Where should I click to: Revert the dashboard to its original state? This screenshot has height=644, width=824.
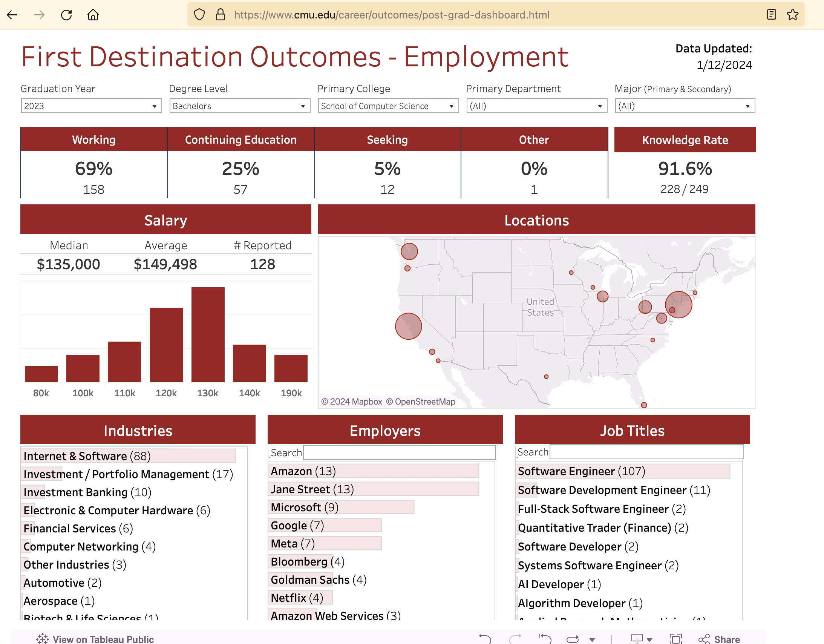(545, 639)
